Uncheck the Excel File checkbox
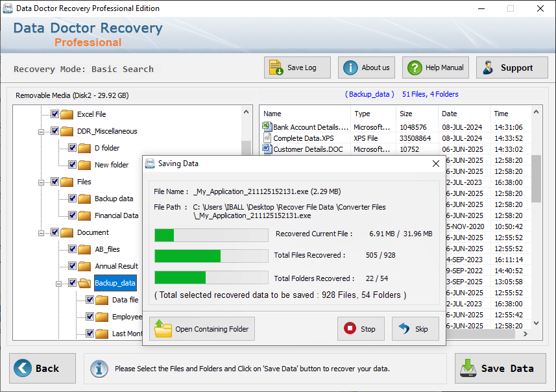Screen dimensions: 556x392 [54, 114]
